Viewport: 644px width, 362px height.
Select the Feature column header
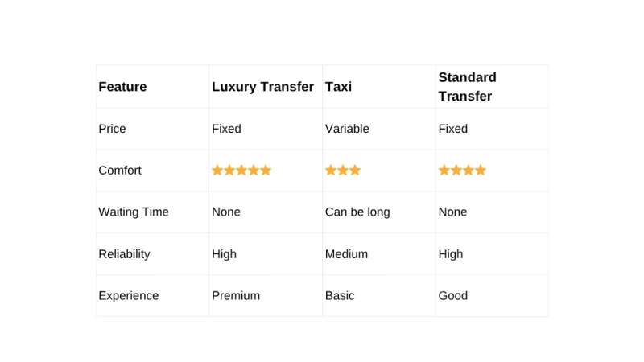tap(122, 87)
